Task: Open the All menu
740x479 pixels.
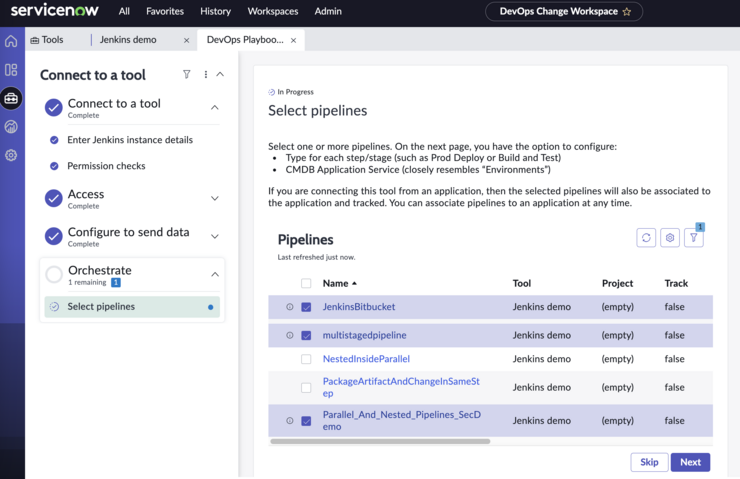Action: click(124, 11)
